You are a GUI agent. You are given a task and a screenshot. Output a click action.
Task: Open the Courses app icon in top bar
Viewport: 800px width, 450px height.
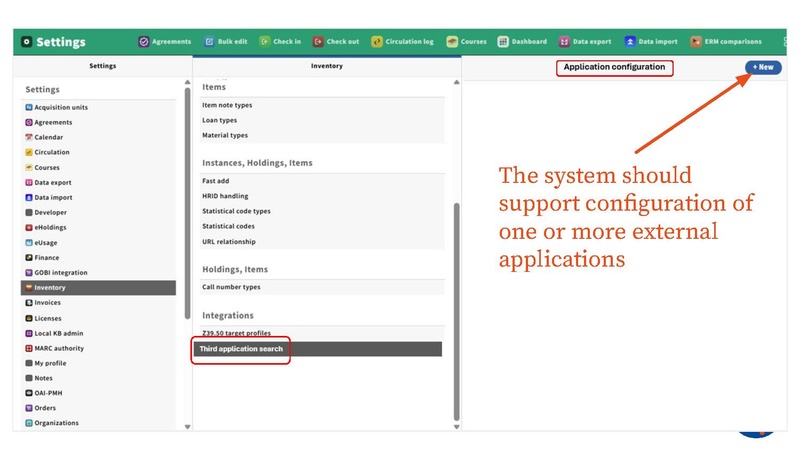[453, 42]
